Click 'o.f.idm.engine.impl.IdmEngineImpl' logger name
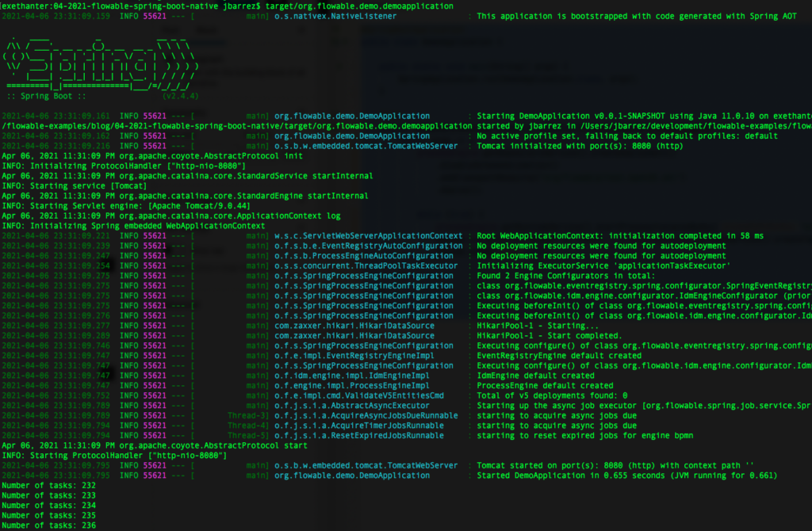The width and height of the screenshot is (812, 531). click(x=352, y=376)
